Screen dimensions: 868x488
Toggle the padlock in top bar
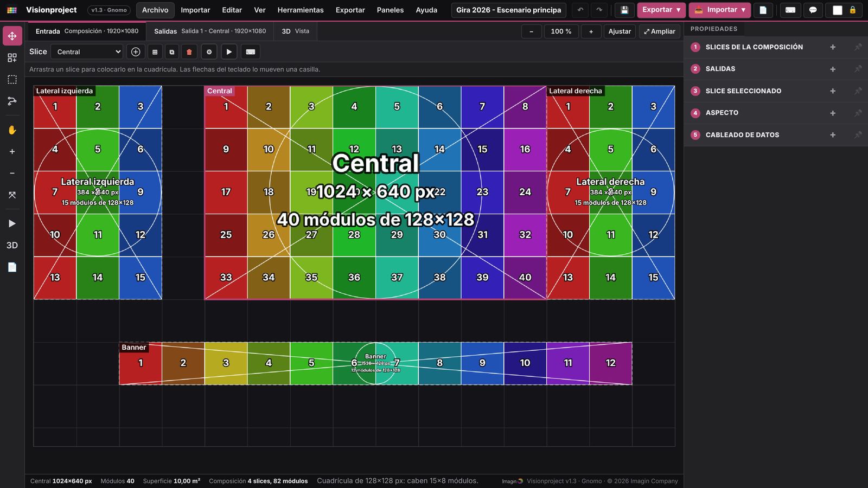(852, 10)
